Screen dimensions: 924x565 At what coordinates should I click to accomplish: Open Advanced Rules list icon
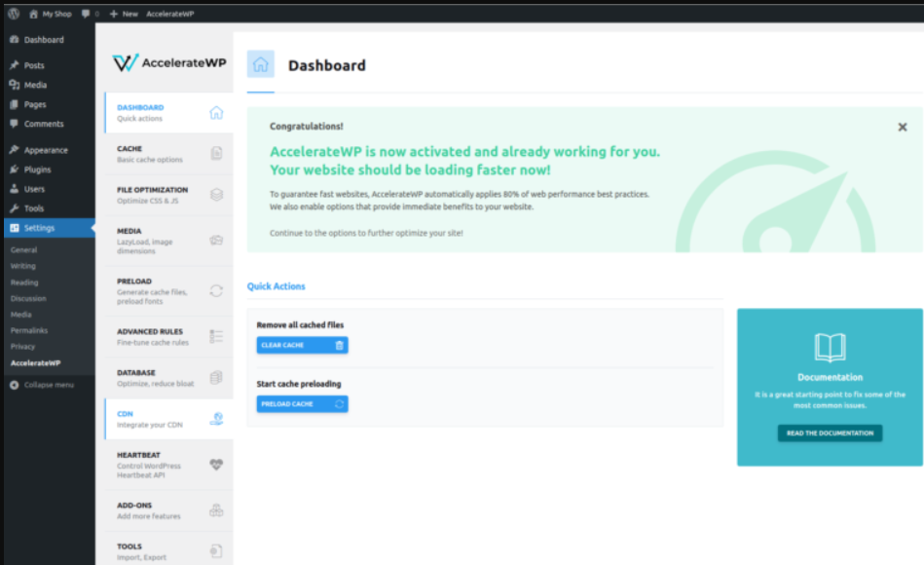point(216,336)
